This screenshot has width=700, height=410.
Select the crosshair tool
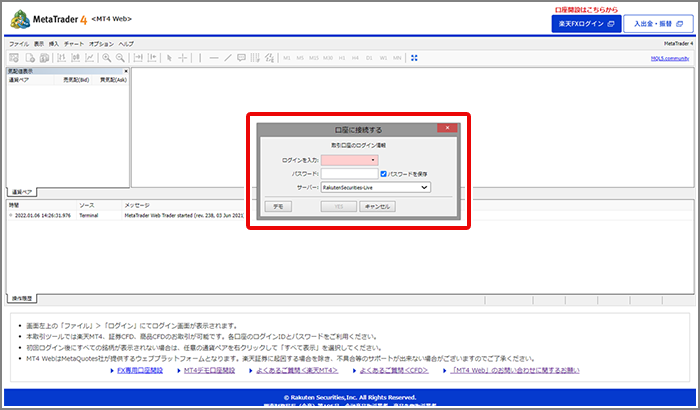coord(183,58)
